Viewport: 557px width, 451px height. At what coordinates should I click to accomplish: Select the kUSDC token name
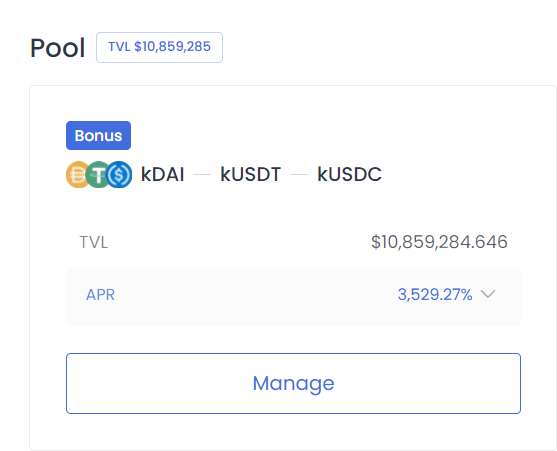coord(350,174)
